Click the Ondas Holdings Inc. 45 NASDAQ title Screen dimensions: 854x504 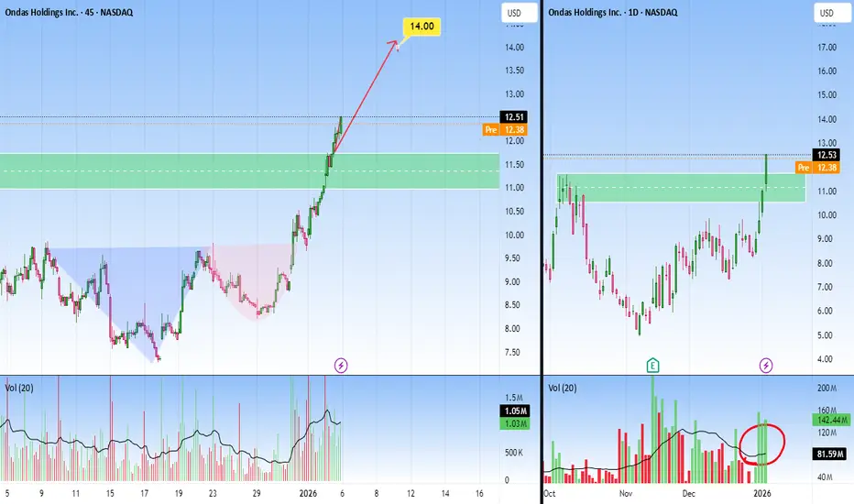pyautogui.click(x=69, y=12)
